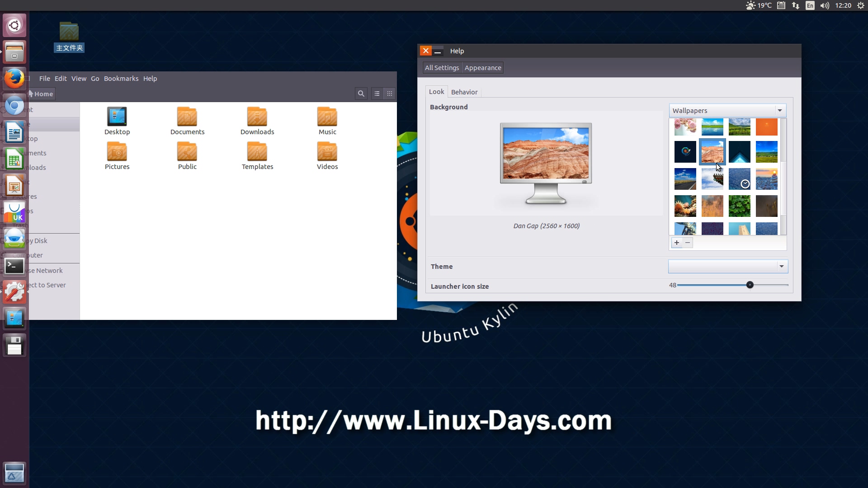Select the solid orange wallpaper thumbnail

[767, 127]
